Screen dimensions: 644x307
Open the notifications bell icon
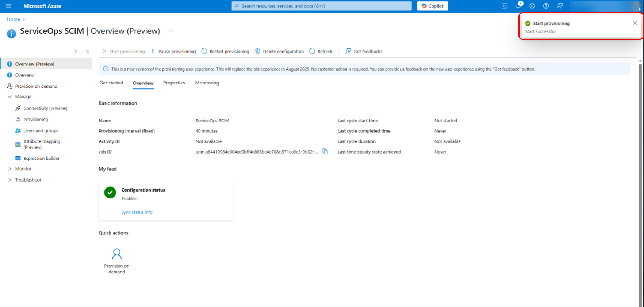coord(518,6)
